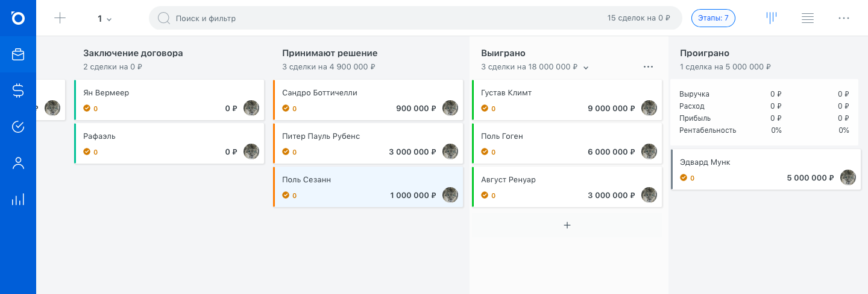The image size is (868, 294).
Task: Click avatar on Сандро Боттичелли card
Action: pos(450,109)
